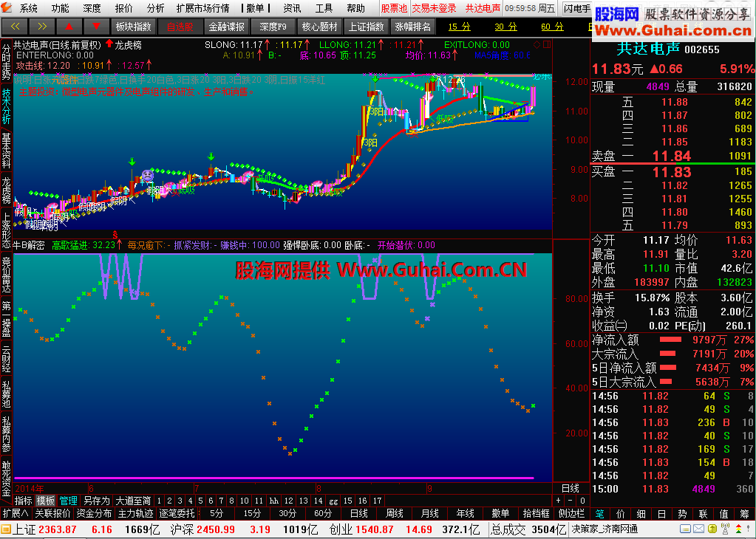Click the double left arrow toolbar button
The width and height of the screenshot is (756, 539).
click(x=15, y=27)
